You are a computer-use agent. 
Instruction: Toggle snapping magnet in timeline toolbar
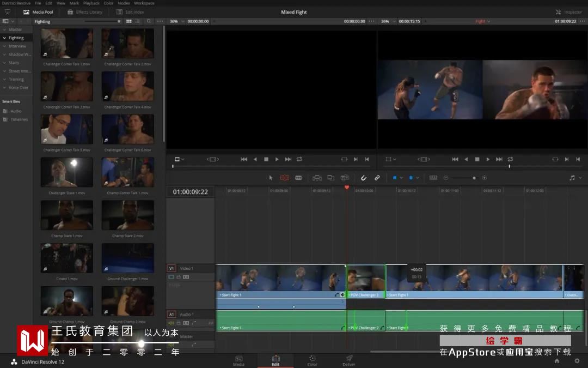click(363, 178)
